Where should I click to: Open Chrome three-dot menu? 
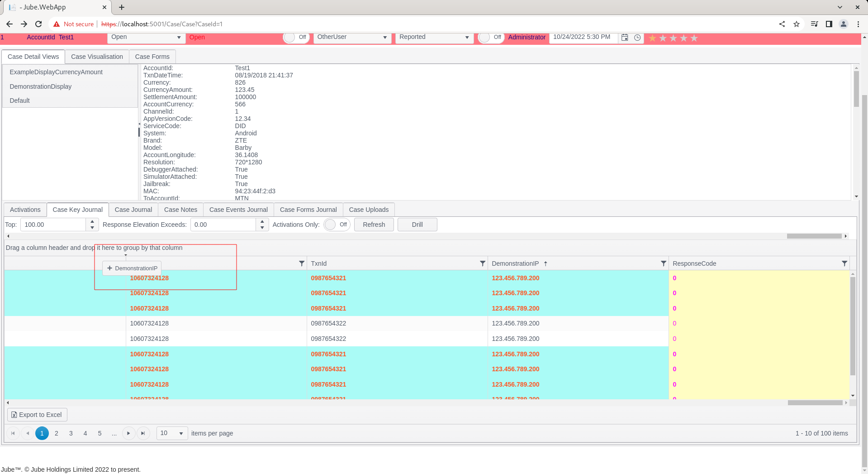pos(858,24)
